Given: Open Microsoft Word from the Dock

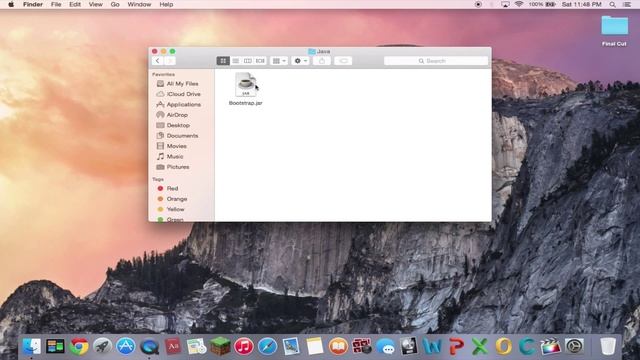Looking at the screenshot, I should pyautogui.click(x=433, y=347).
